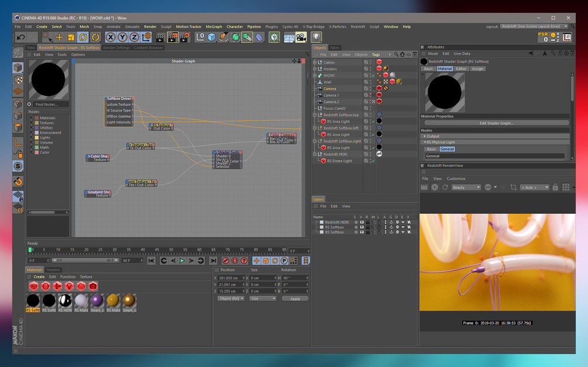
Task: Enable the Snap S icon in left sidebar
Action: [18, 166]
